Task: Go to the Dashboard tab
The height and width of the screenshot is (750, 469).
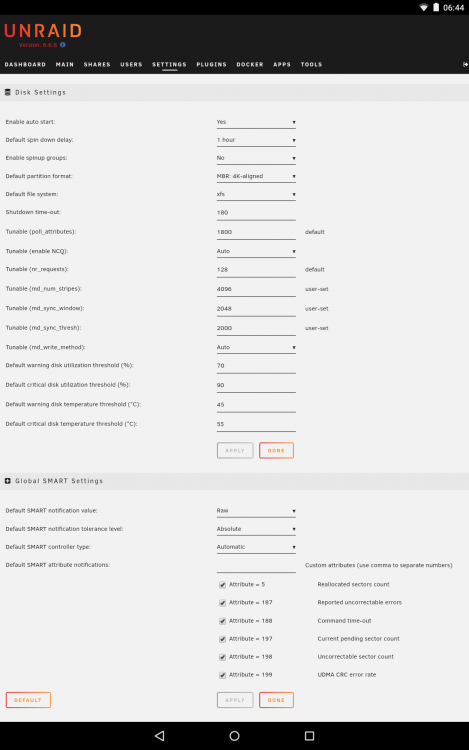Action: [25, 65]
